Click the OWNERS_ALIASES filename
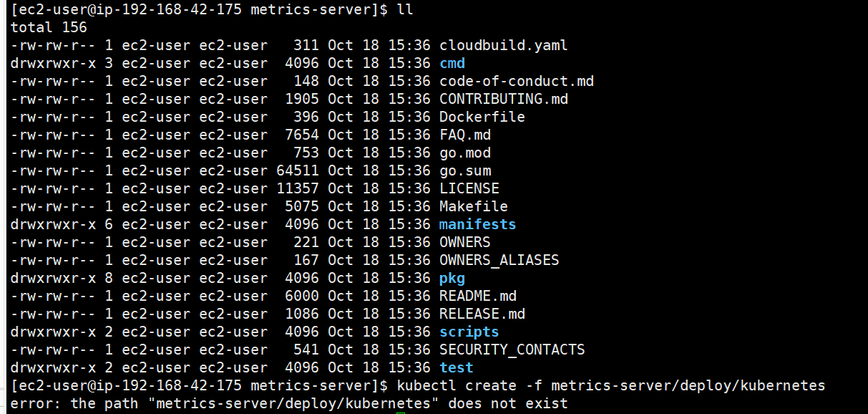Viewport: 868px width, 414px height. click(x=499, y=260)
